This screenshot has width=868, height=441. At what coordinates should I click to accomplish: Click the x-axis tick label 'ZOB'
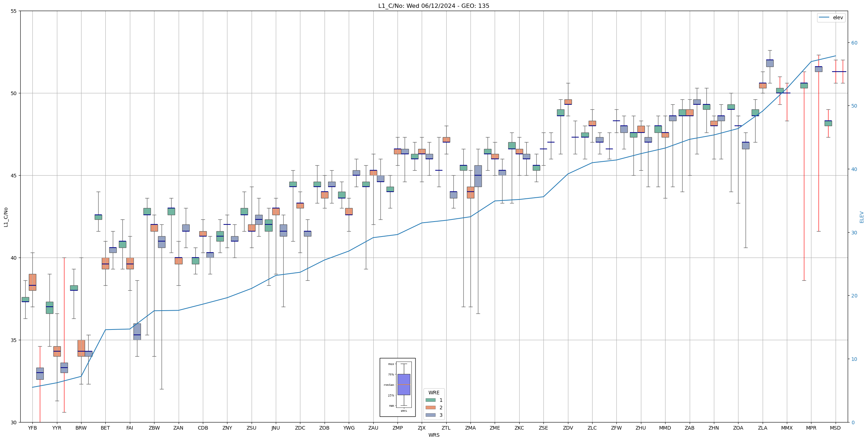coord(324,428)
